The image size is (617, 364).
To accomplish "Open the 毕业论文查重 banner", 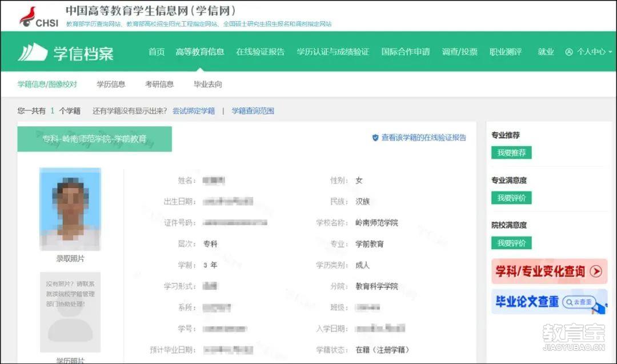I will 550,302.
